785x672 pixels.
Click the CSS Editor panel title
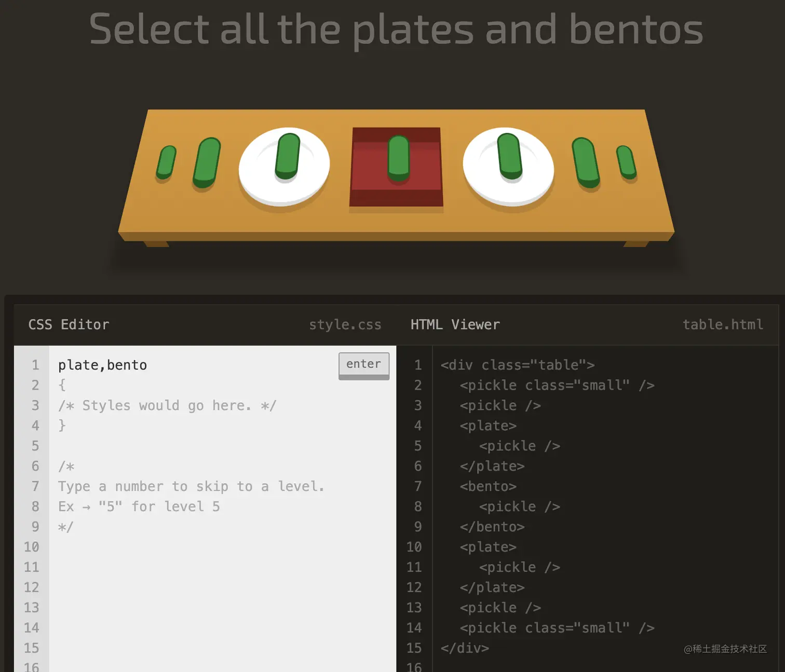tap(69, 325)
